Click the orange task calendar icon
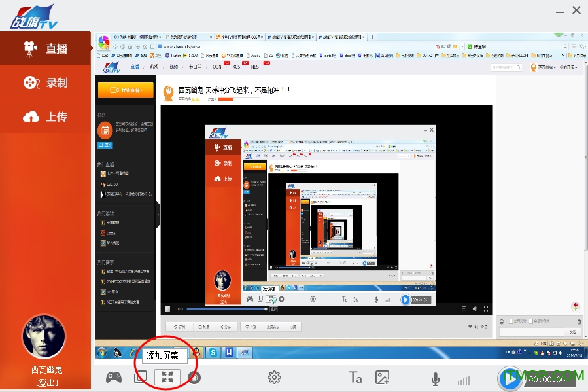The image size is (588, 392). (x=105, y=130)
